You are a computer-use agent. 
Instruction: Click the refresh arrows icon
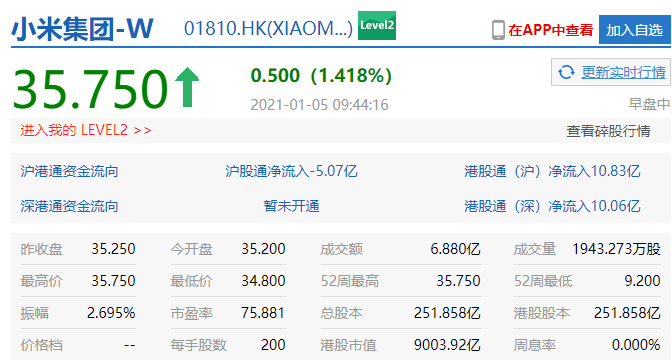pyautogui.click(x=566, y=72)
